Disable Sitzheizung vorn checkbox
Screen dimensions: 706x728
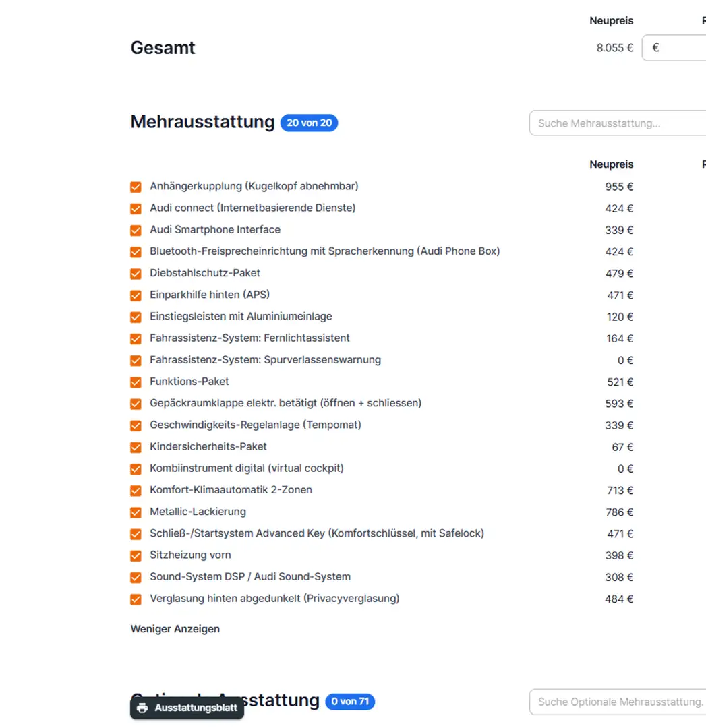[x=136, y=555]
